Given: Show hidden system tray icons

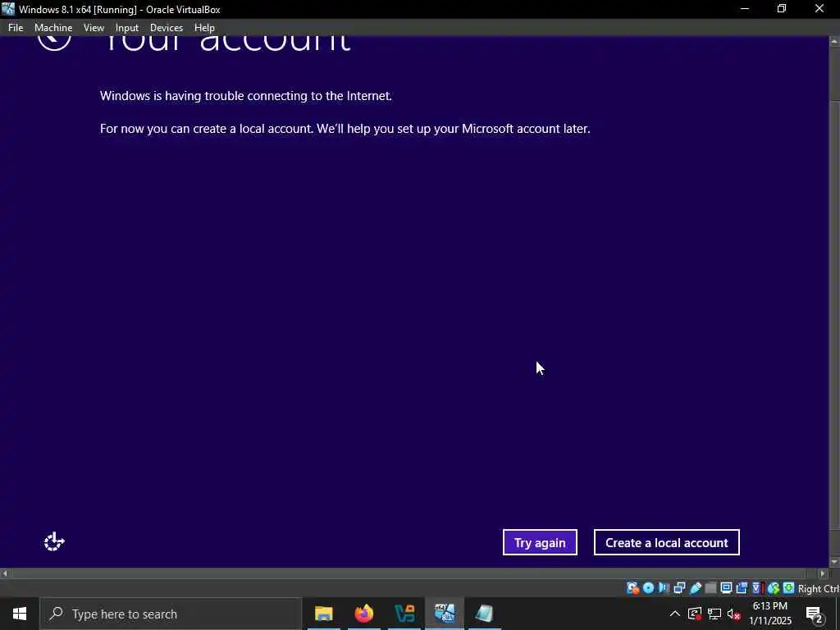Looking at the screenshot, I should 675,614.
